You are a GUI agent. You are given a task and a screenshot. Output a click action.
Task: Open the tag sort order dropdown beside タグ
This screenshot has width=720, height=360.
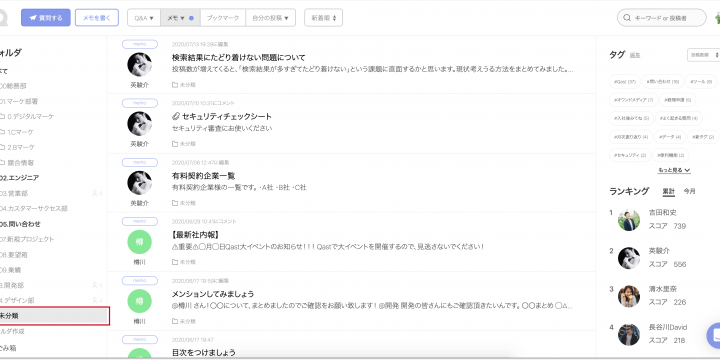(703, 54)
